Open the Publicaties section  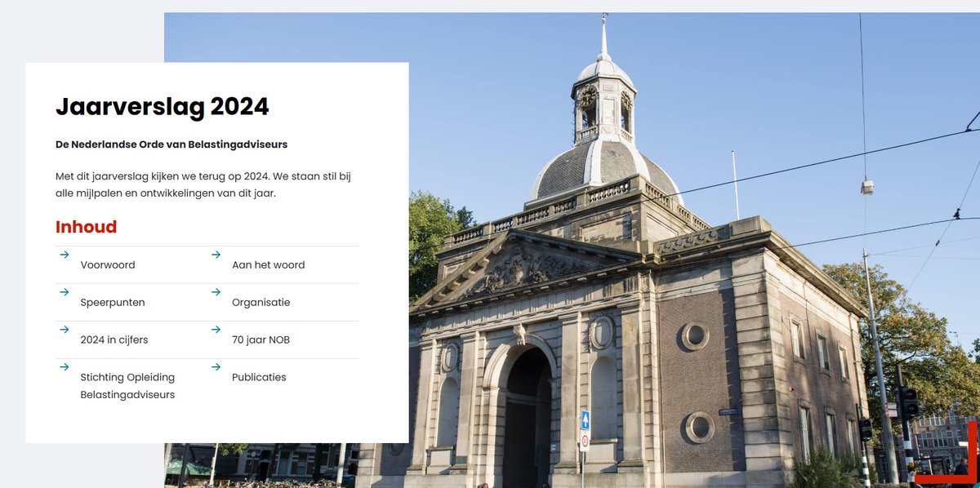tap(259, 377)
